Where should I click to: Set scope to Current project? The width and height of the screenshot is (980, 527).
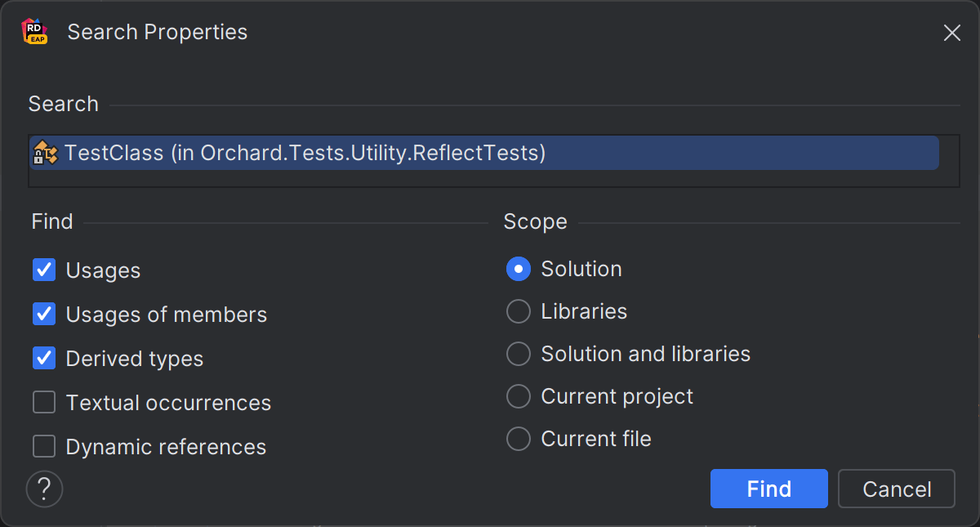[x=519, y=396]
